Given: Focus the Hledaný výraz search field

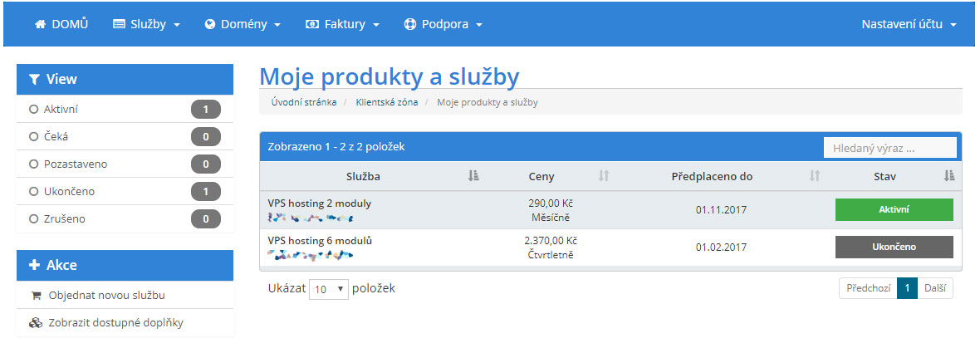Looking at the screenshot, I should [x=889, y=148].
